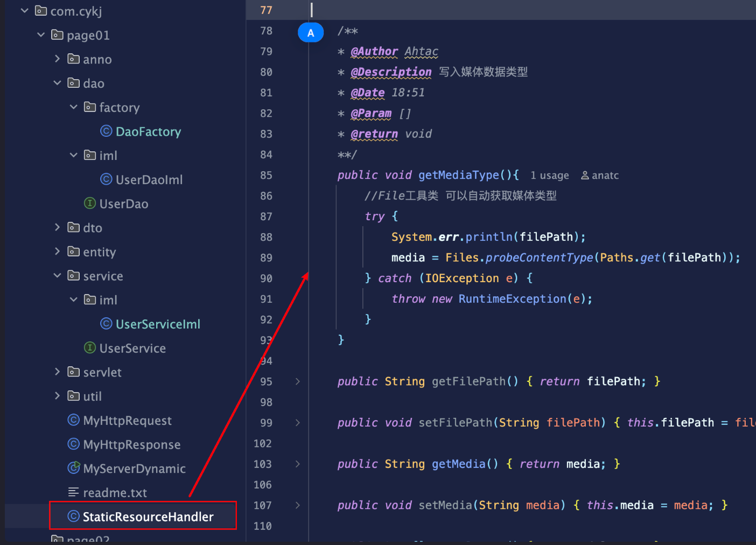Click the getMedia method name
756x545 pixels.
coord(459,464)
